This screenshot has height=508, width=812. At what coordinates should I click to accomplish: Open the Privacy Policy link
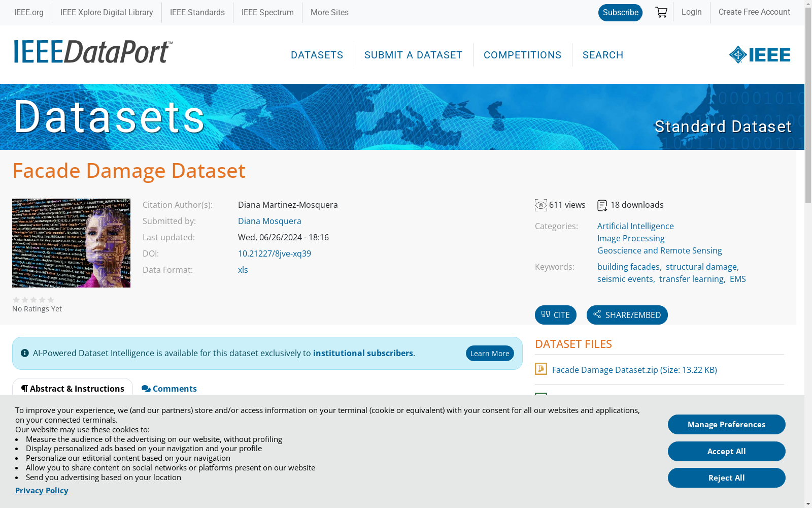[x=42, y=490]
